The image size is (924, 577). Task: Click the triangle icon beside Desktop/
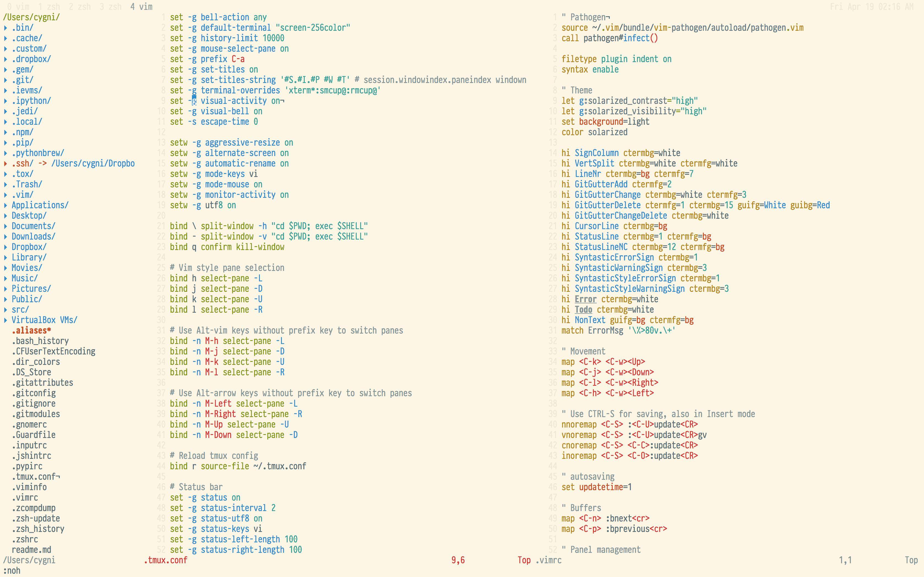(6, 216)
